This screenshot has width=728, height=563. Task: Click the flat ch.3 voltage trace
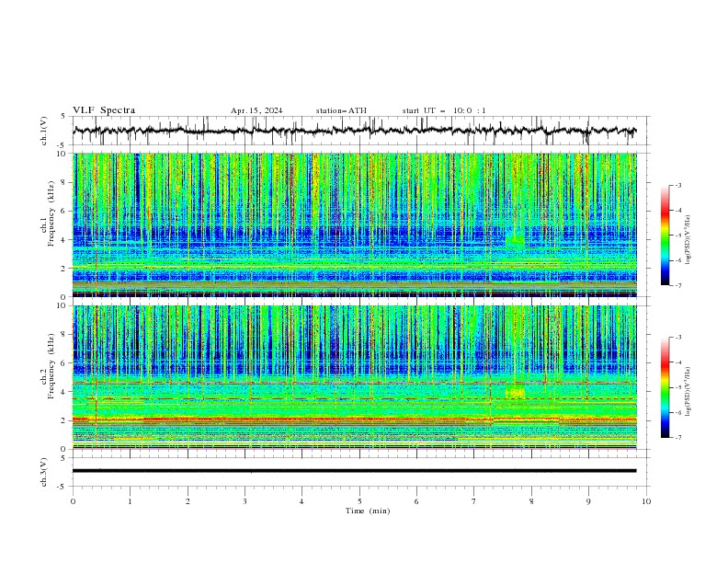pos(354,471)
